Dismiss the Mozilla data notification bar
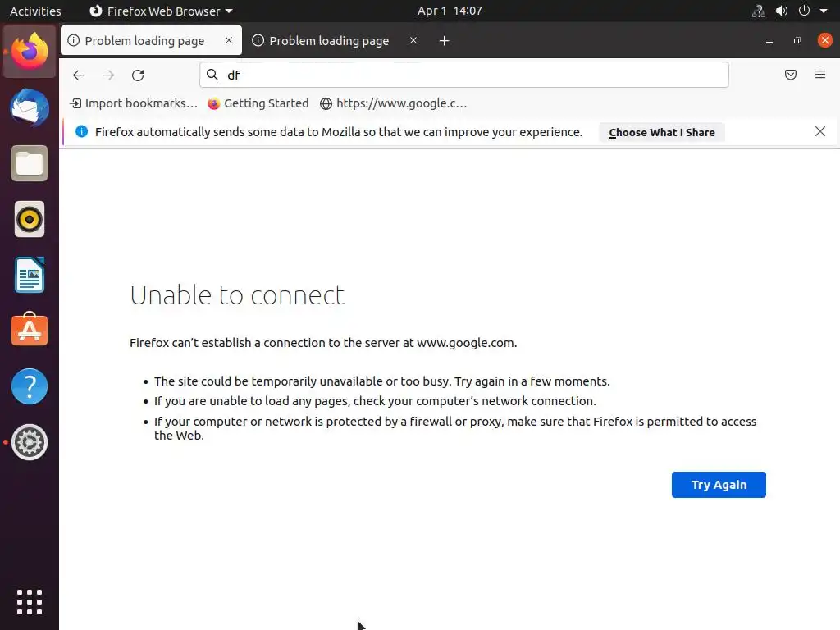The width and height of the screenshot is (840, 630). pos(819,131)
